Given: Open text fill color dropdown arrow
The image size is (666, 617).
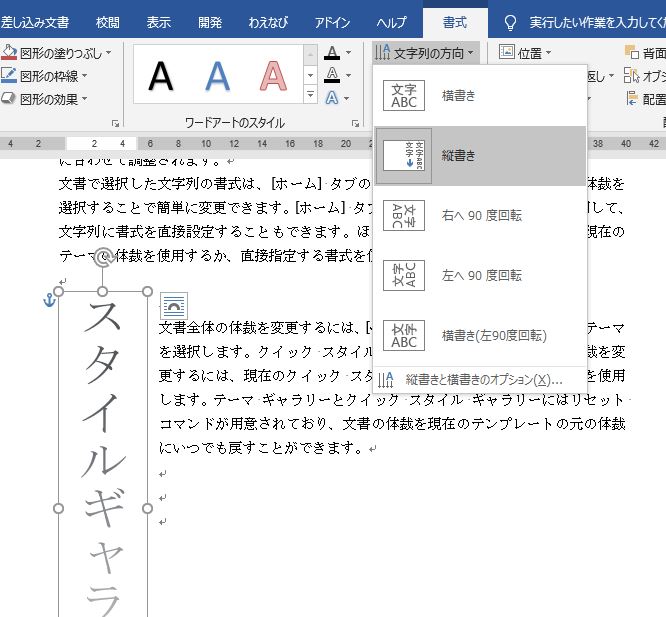Looking at the screenshot, I should [x=348, y=53].
